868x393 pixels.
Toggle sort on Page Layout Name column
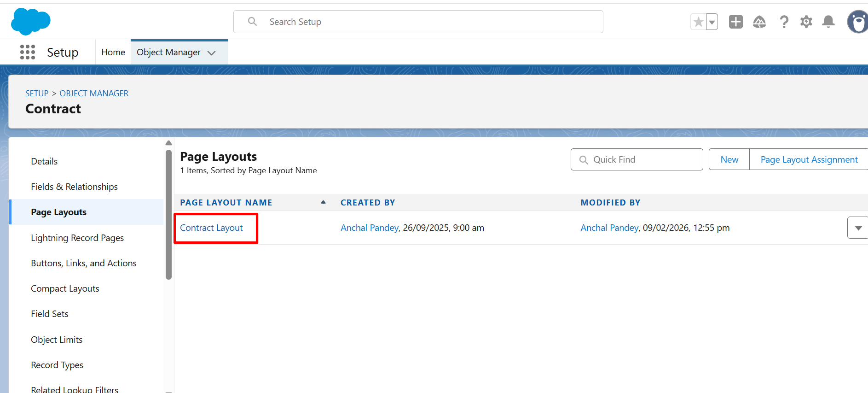226,203
